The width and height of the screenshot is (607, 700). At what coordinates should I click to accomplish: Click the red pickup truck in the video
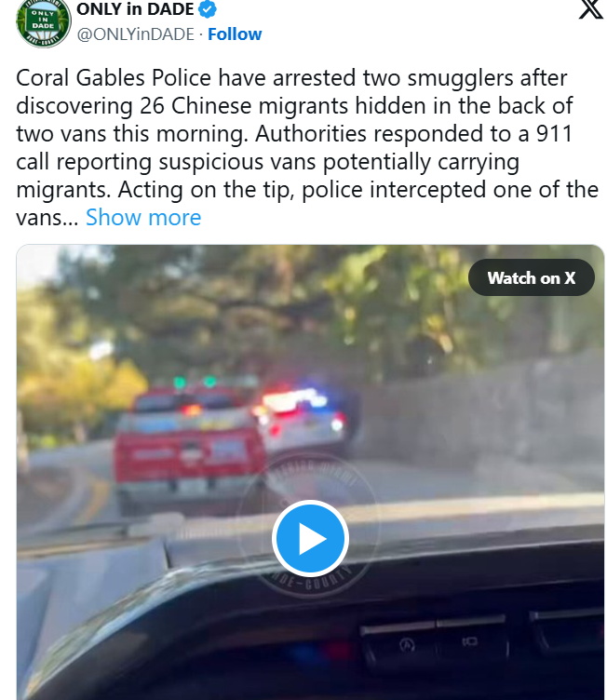pos(188,447)
